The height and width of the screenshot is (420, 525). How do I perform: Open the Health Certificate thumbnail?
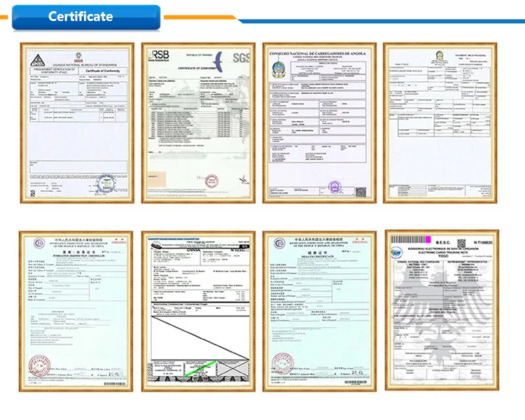[x=319, y=311]
